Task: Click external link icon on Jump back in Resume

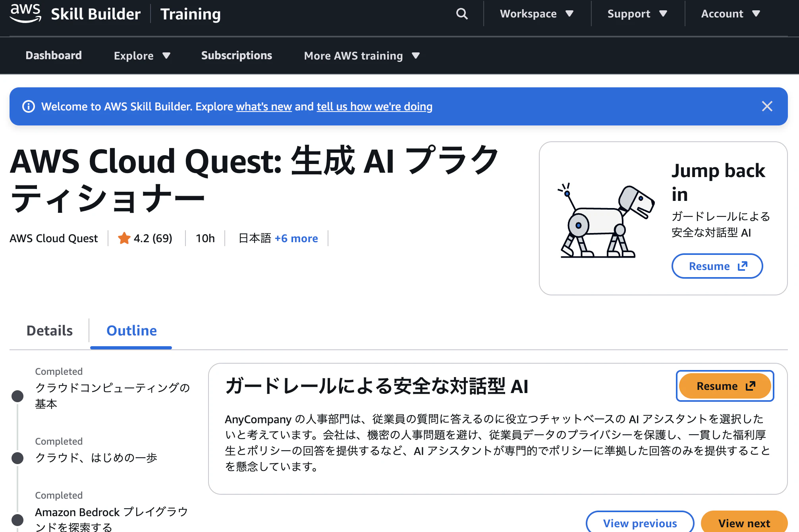Action: click(x=742, y=266)
